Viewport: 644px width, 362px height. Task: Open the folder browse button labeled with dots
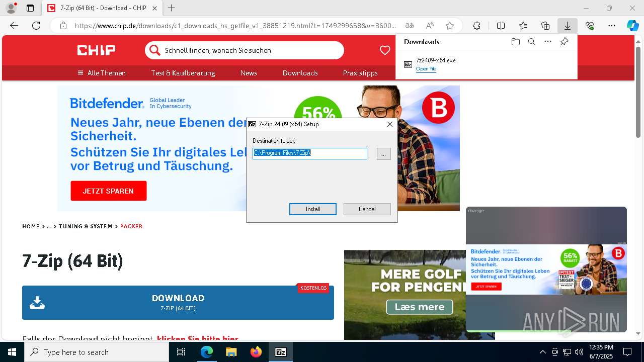pos(383,154)
